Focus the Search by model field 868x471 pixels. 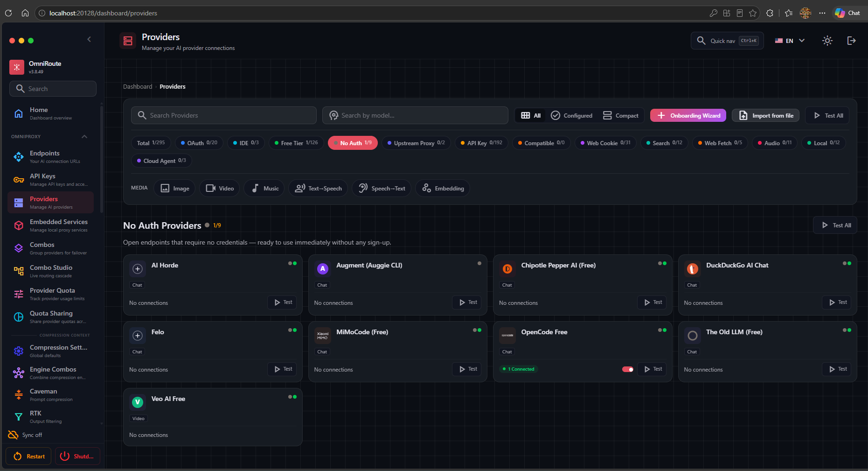415,115
